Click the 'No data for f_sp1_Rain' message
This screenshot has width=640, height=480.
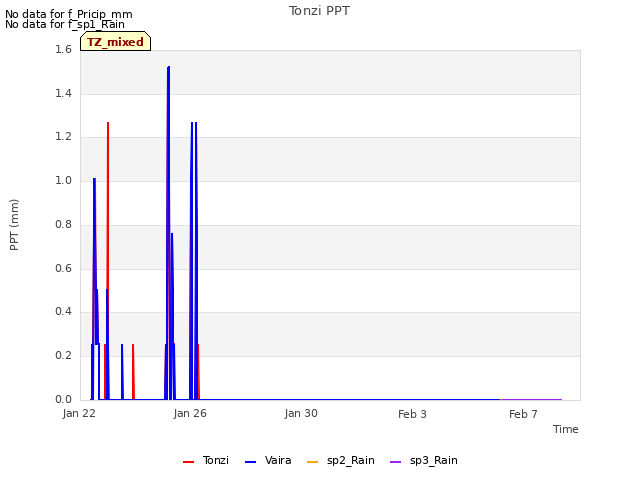[x=65, y=24]
